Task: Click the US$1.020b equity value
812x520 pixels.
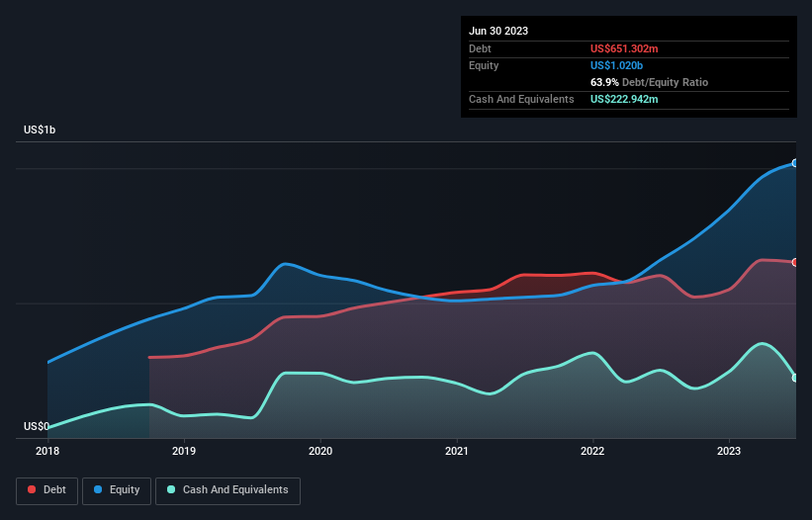Action: point(616,65)
